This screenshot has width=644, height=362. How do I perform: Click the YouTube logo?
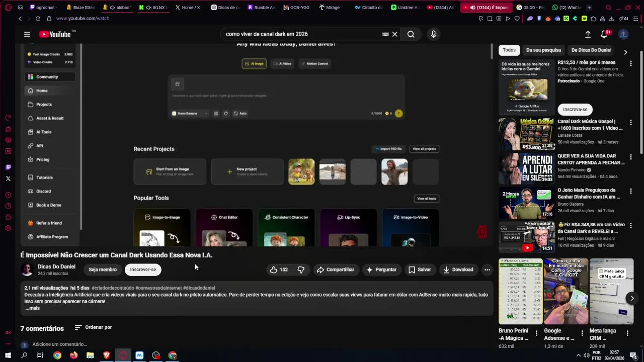point(55,34)
